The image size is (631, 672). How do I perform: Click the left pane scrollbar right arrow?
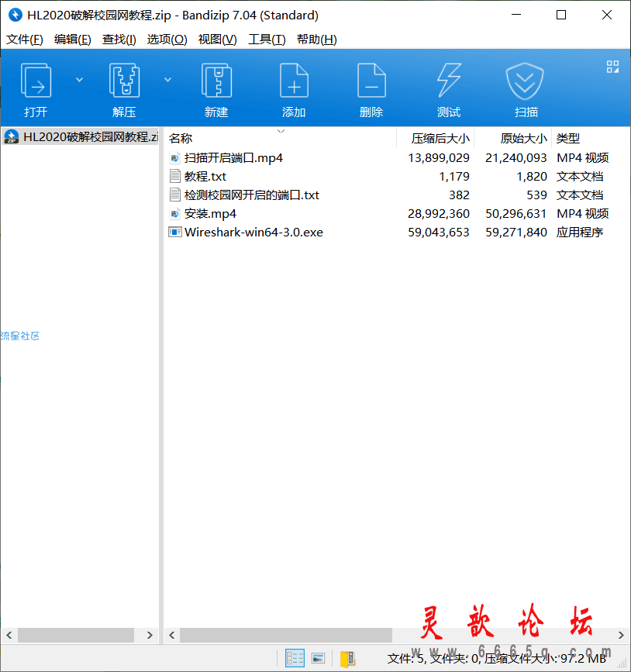pyautogui.click(x=150, y=635)
